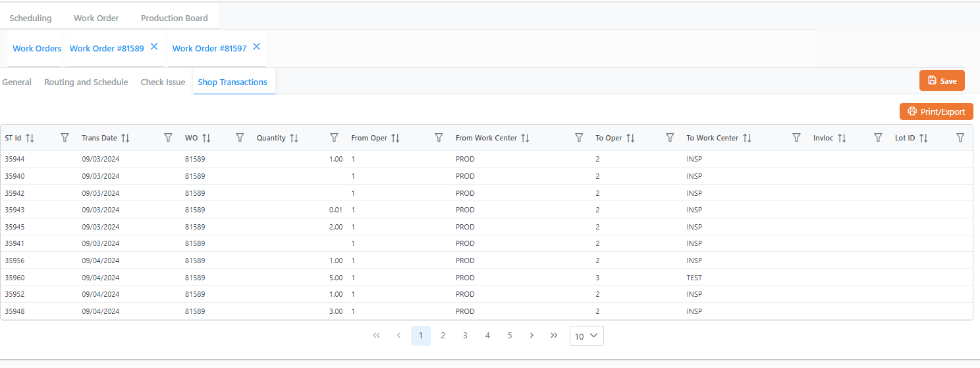Open filter for Trans Date column

pyautogui.click(x=168, y=138)
